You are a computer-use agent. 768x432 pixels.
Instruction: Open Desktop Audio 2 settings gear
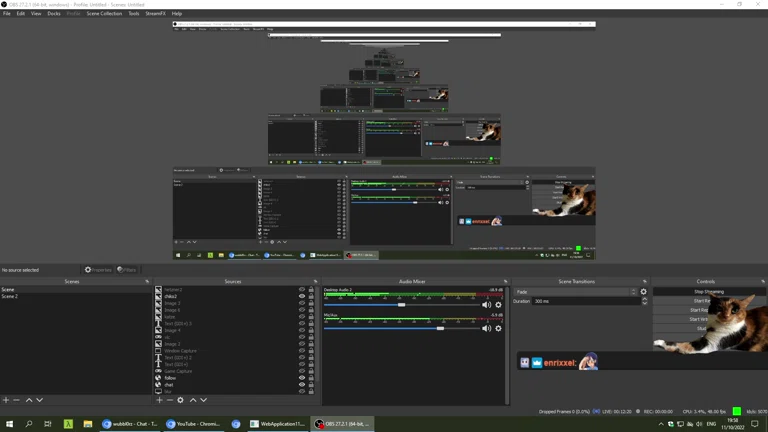(498, 305)
